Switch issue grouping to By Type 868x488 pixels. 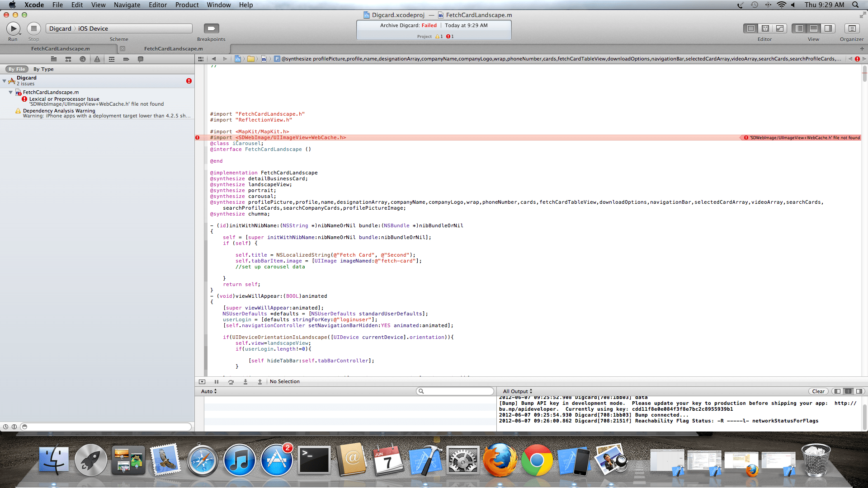[x=43, y=69]
